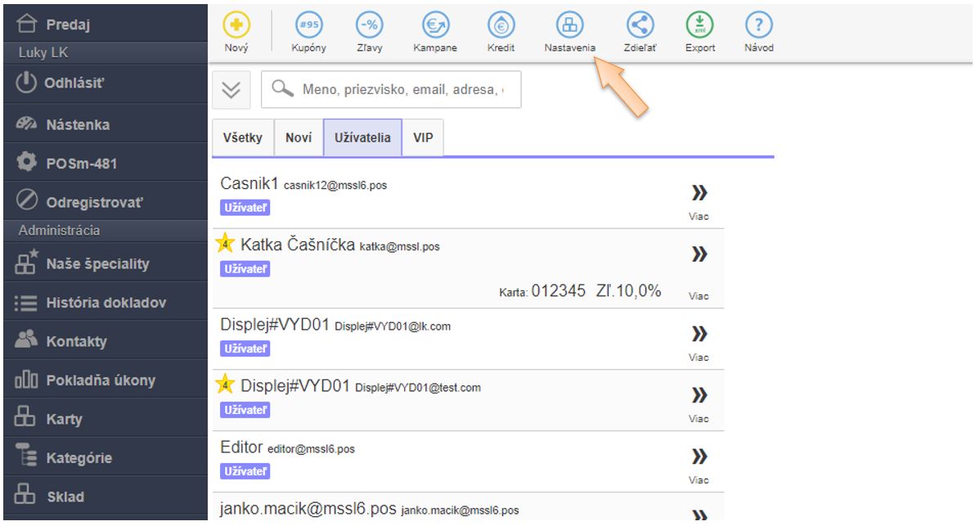The image size is (980, 526).
Task: Switch to the Všetky tab
Action: tap(242, 137)
